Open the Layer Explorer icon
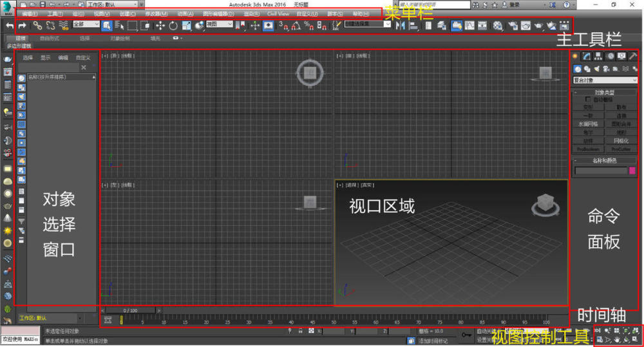The height and width of the screenshot is (347, 644). pos(442,26)
